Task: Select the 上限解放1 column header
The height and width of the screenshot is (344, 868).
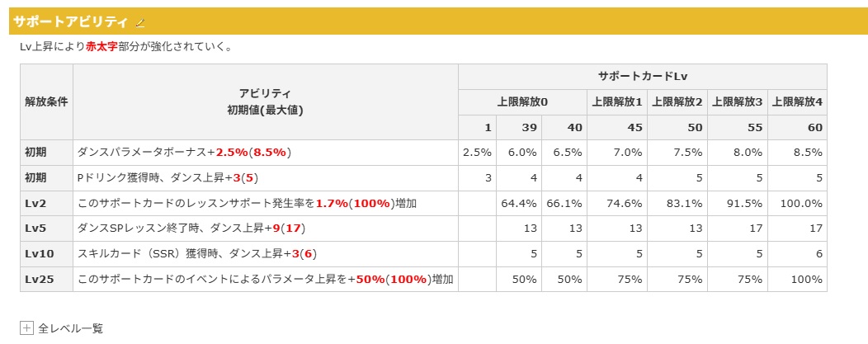Action: point(616,101)
